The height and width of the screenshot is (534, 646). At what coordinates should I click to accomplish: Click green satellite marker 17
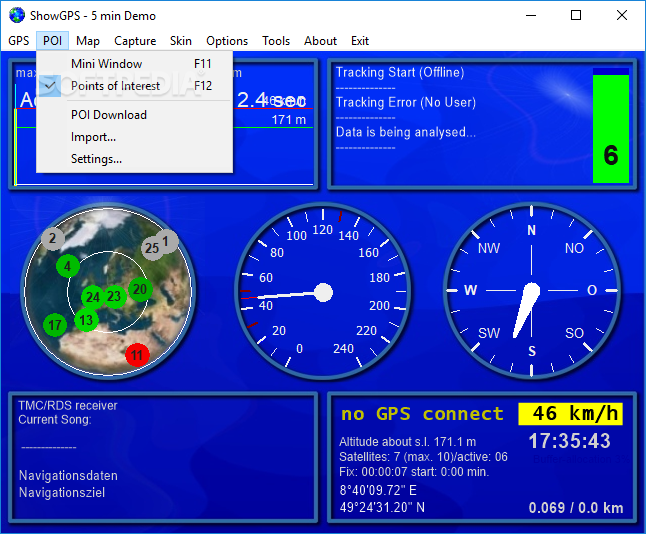coord(55,325)
